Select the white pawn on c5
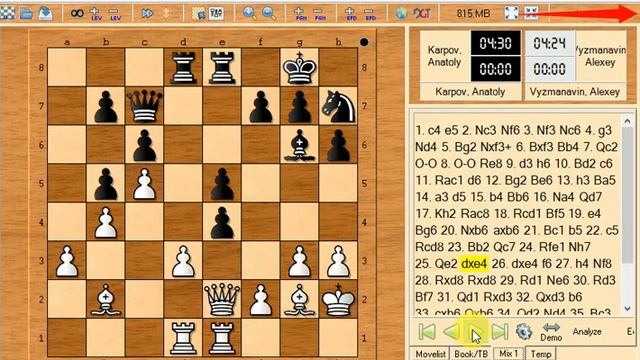 pos(144,183)
